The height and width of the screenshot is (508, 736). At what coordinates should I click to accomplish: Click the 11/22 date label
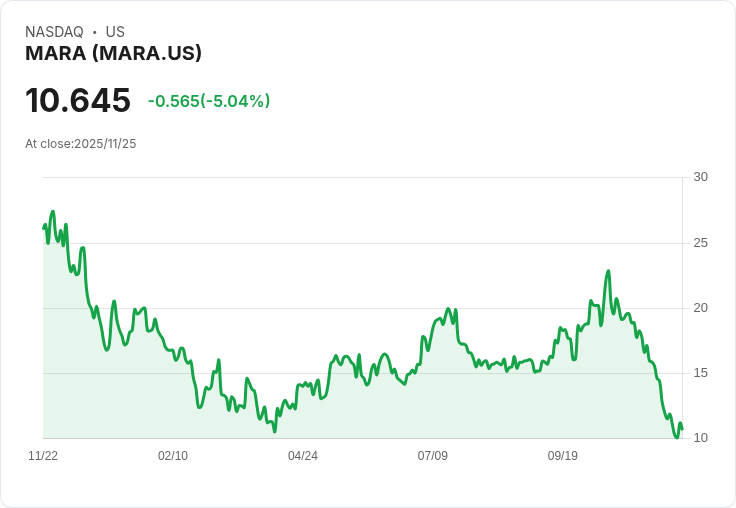coord(43,455)
